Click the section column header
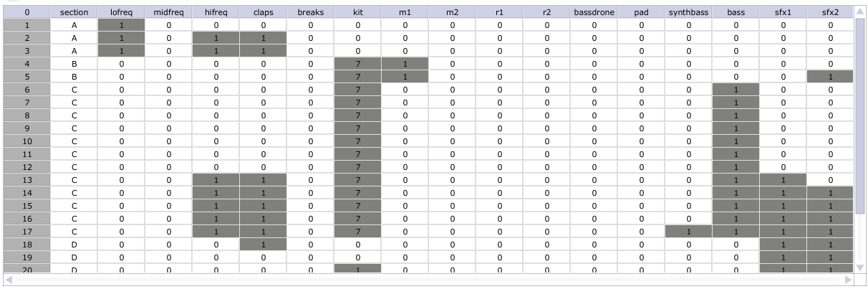 pyautogui.click(x=74, y=12)
